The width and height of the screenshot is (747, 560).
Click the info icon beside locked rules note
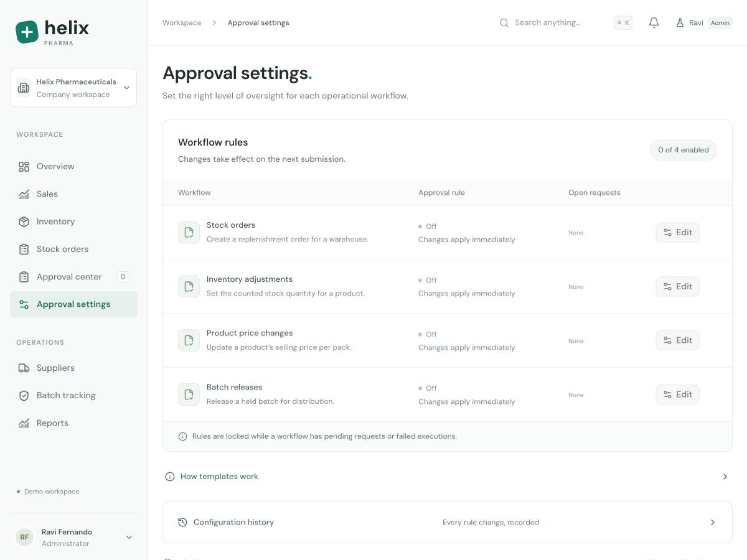pos(182,437)
